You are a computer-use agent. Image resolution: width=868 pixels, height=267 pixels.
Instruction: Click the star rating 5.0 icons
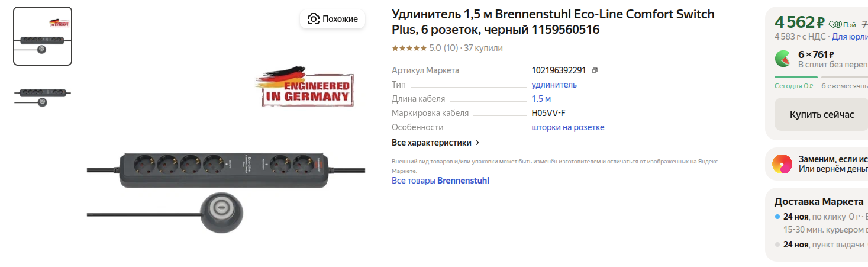(409, 48)
